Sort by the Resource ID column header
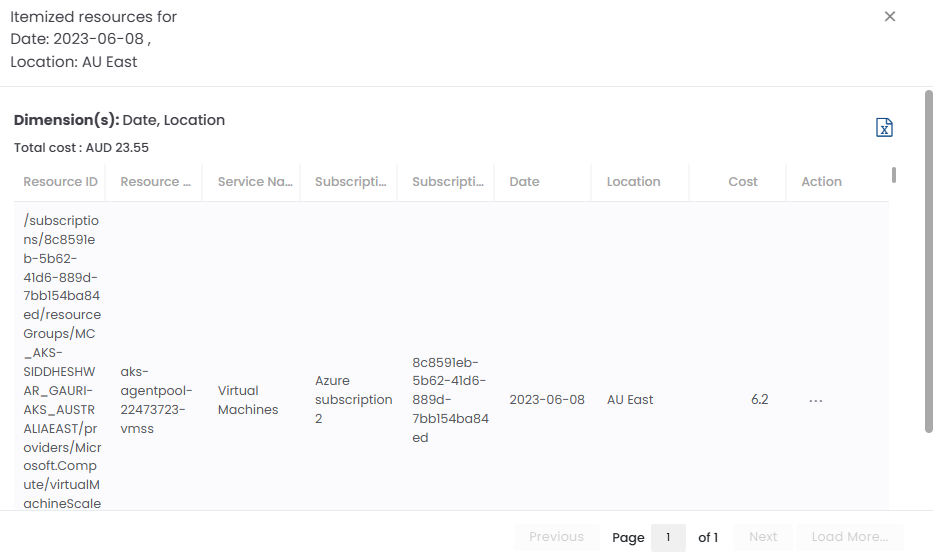The width and height of the screenshot is (933, 559). click(x=60, y=182)
